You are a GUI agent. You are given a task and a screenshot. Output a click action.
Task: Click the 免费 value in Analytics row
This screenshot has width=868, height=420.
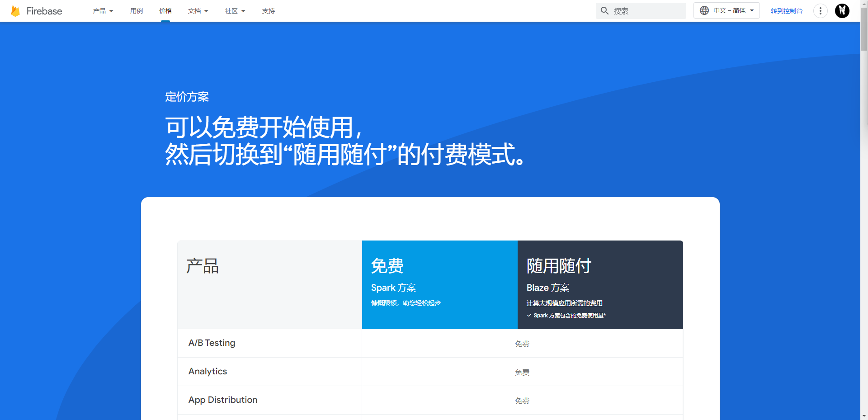[x=522, y=373]
